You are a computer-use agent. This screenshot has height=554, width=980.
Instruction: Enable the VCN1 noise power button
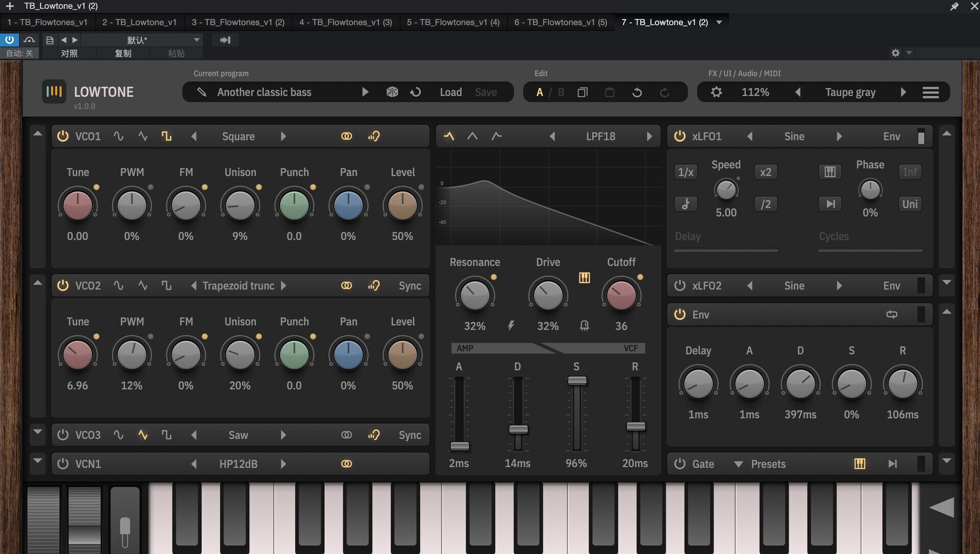coord(63,464)
